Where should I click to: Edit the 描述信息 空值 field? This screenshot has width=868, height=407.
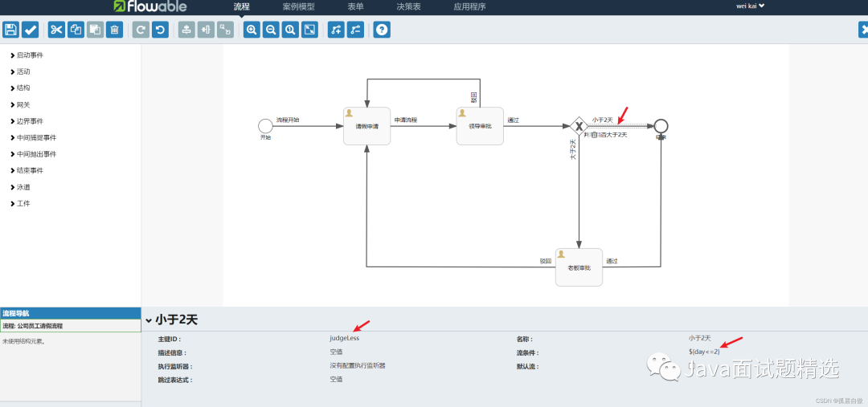(336, 352)
